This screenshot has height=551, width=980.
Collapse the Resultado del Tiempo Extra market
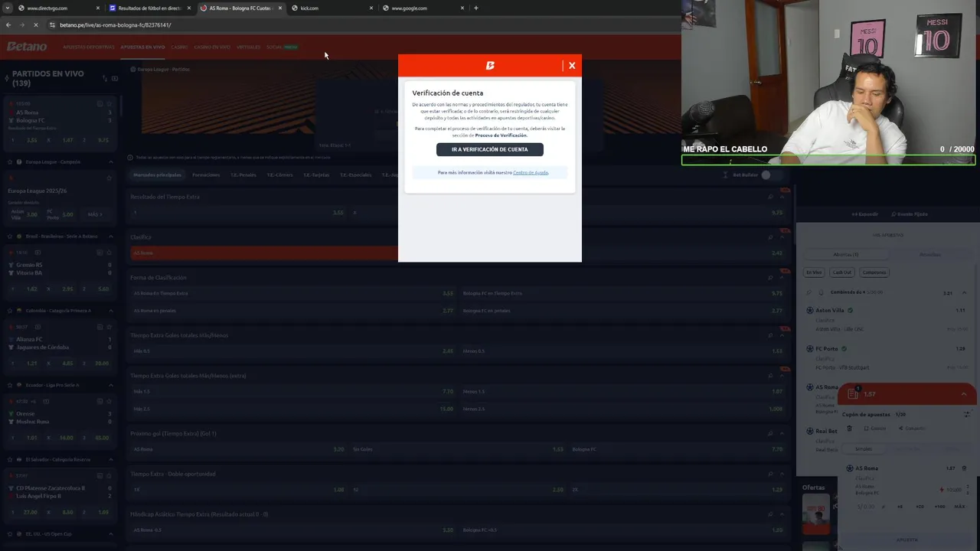click(x=782, y=197)
